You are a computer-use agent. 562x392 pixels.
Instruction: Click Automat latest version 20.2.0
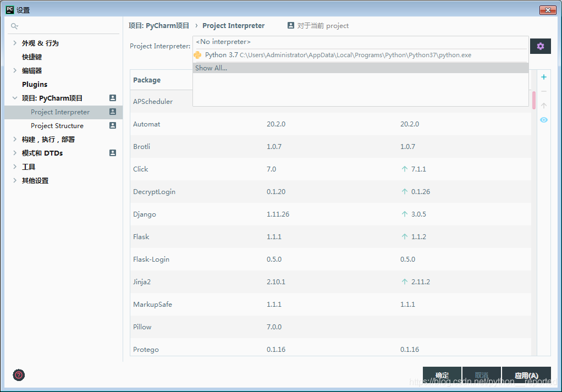click(x=410, y=124)
